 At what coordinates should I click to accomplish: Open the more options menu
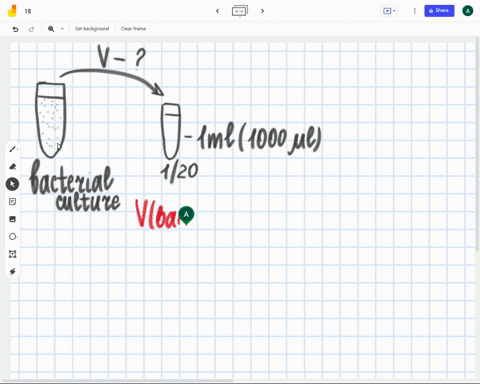click(415, 11)
